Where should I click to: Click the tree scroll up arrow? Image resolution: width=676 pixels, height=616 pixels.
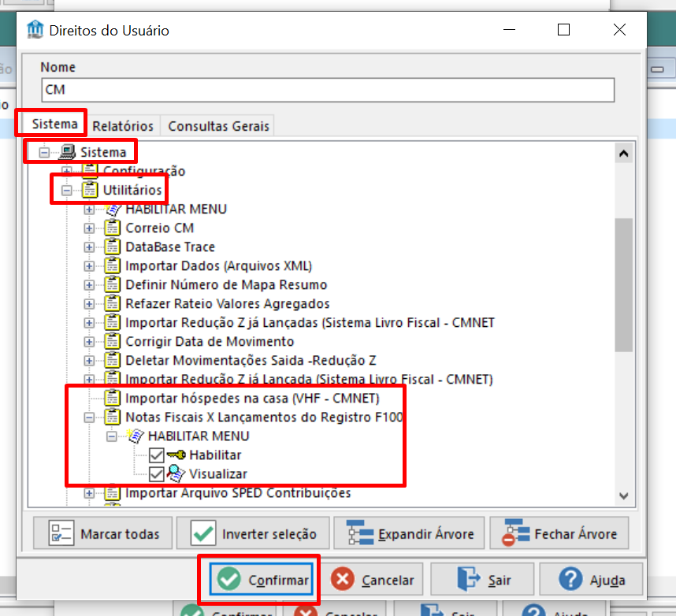623,154
